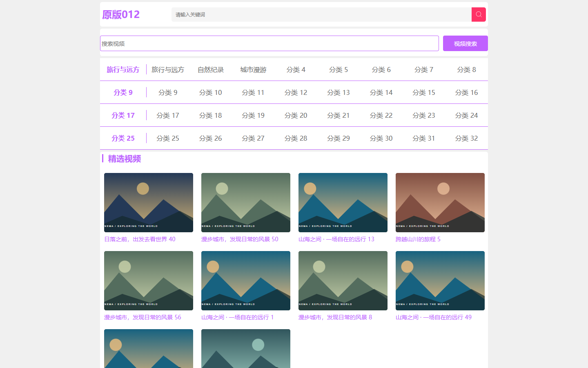588x368 pixels.
Task: Open category 分类 32
Action: pyautogui.click(x=467, y=138)
